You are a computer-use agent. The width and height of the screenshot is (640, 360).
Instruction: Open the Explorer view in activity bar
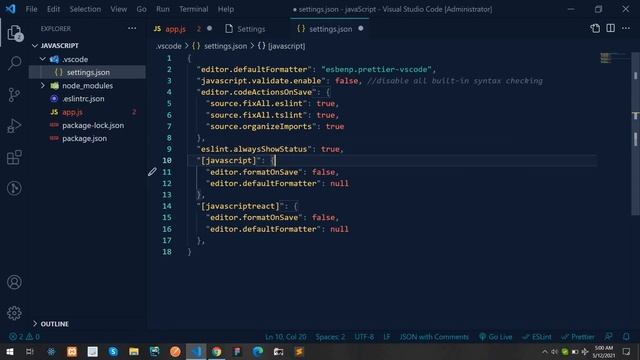click(14, 33)
